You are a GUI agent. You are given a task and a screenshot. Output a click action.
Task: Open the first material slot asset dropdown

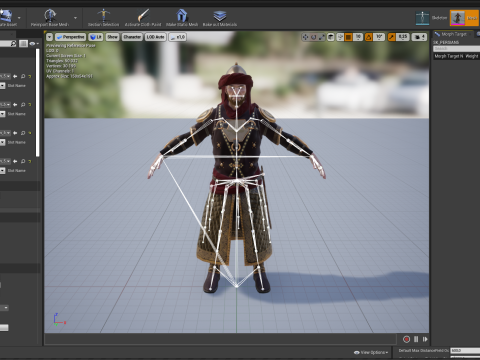(5, 76)
